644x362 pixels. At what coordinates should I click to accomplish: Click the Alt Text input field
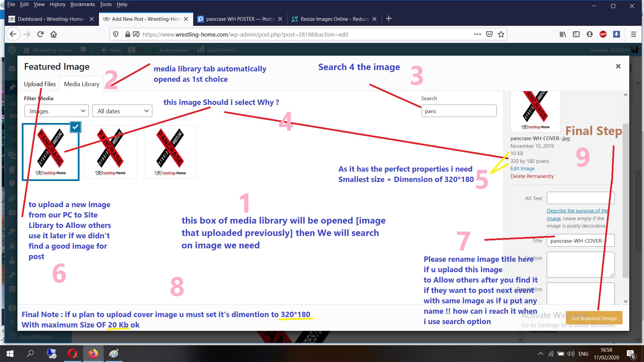coord(580,198)
